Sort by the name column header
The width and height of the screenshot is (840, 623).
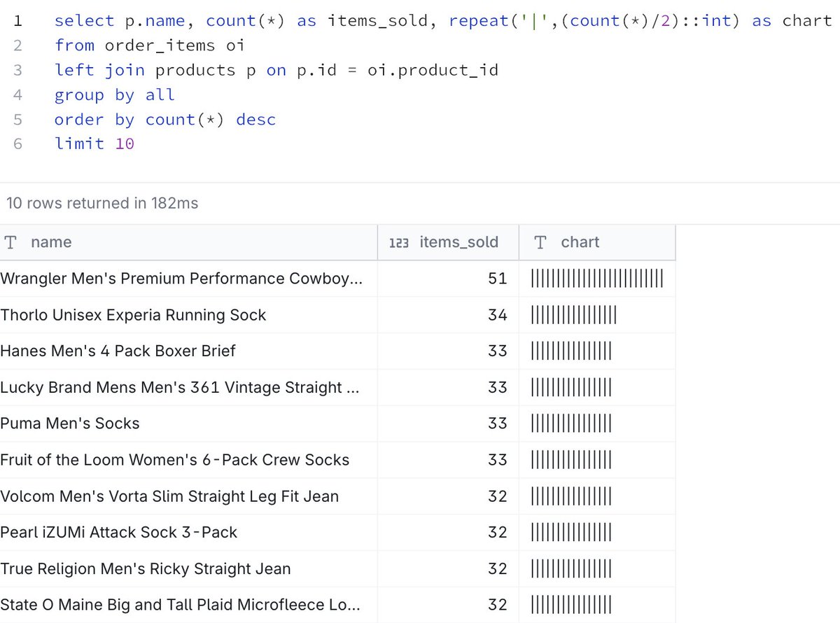tap(188, 242)
